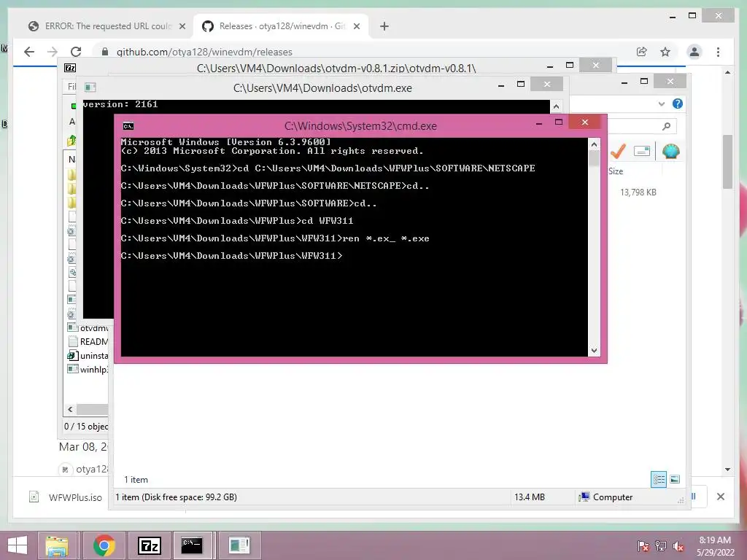Click the github.com address bar URL
This screenshot has width=747, height=560.
point(204,52)
